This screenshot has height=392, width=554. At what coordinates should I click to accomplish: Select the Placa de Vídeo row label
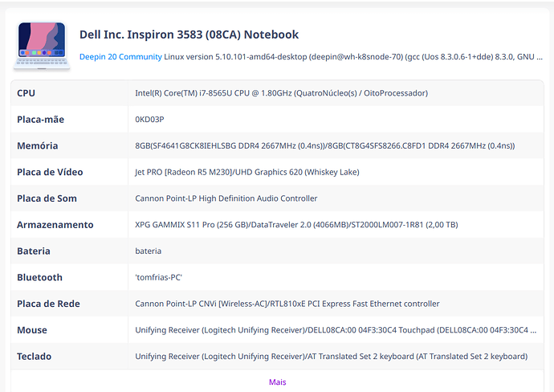[50, 172]
